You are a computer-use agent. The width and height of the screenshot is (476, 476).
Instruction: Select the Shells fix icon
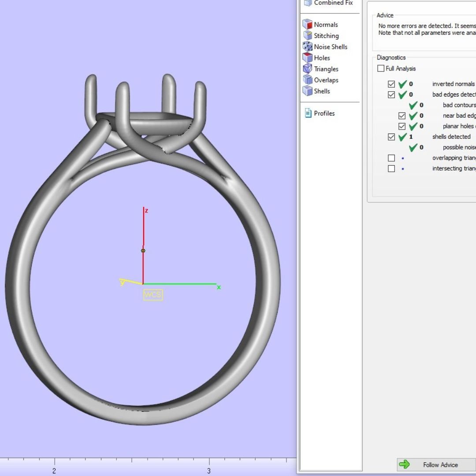tap(308, 91)
